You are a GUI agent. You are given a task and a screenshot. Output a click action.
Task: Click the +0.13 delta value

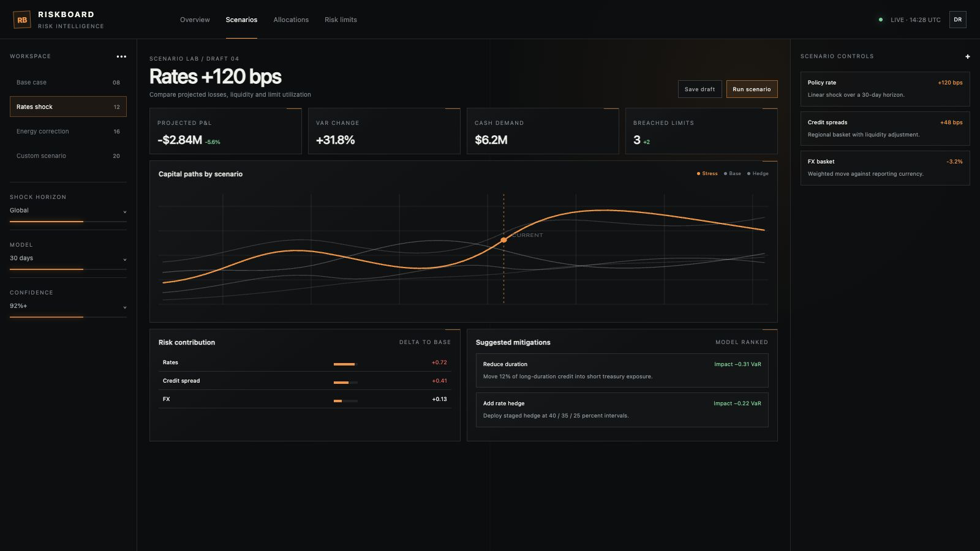(x=439, y=399)
